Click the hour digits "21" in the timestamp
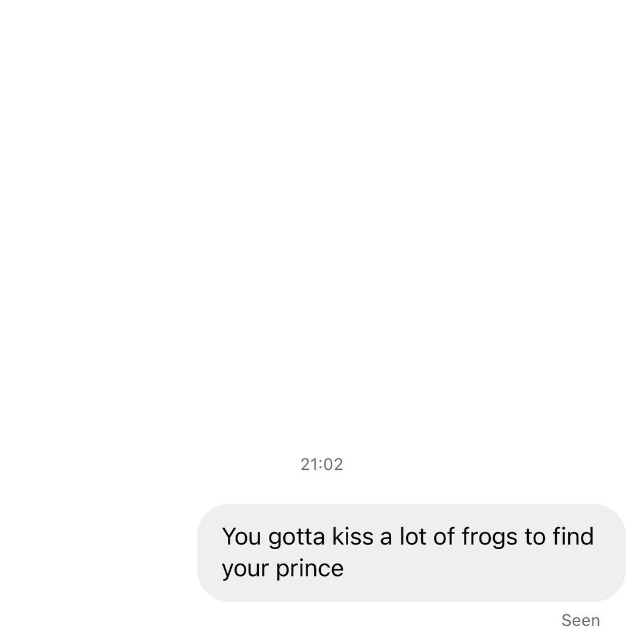This screenshot has width=644, height=644. [x=309, y=464]
